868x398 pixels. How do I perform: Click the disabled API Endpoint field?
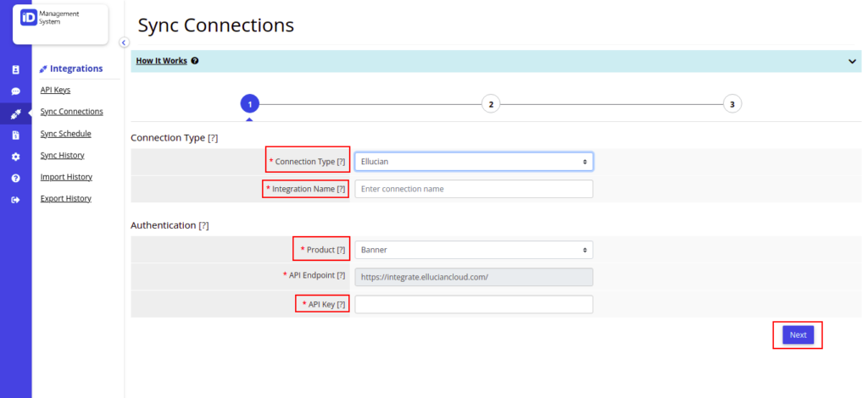click(x=474, y=277)
